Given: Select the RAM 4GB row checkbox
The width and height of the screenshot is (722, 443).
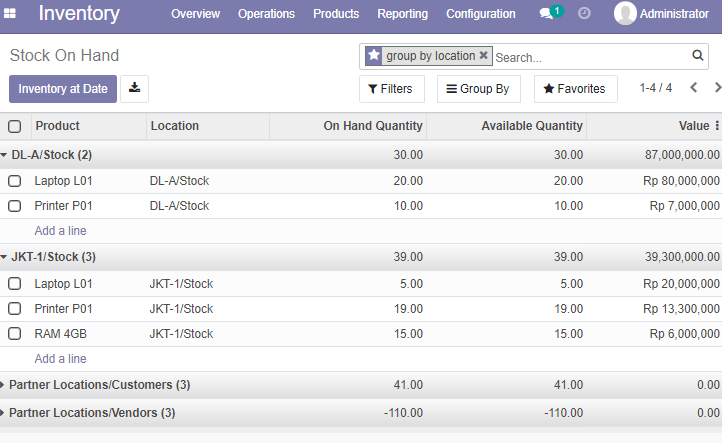Looking at the screenshot, I should pos(15,334).
